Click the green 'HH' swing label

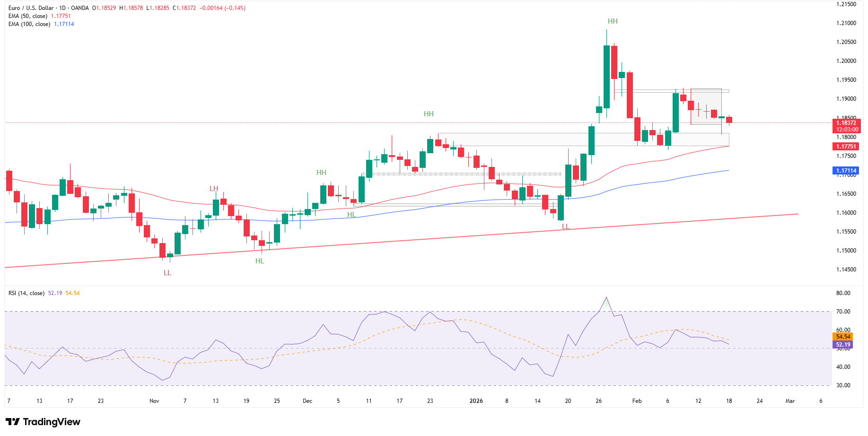tap(612, 21)
